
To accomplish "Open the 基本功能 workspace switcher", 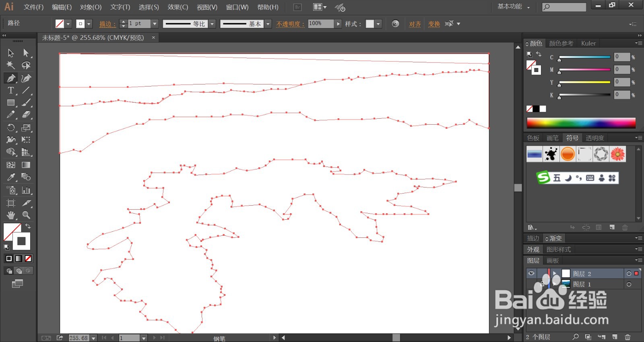I will 514,7.
